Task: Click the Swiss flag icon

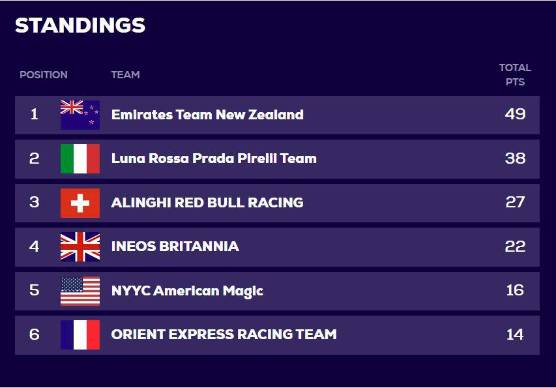Action: coord(80,203)
